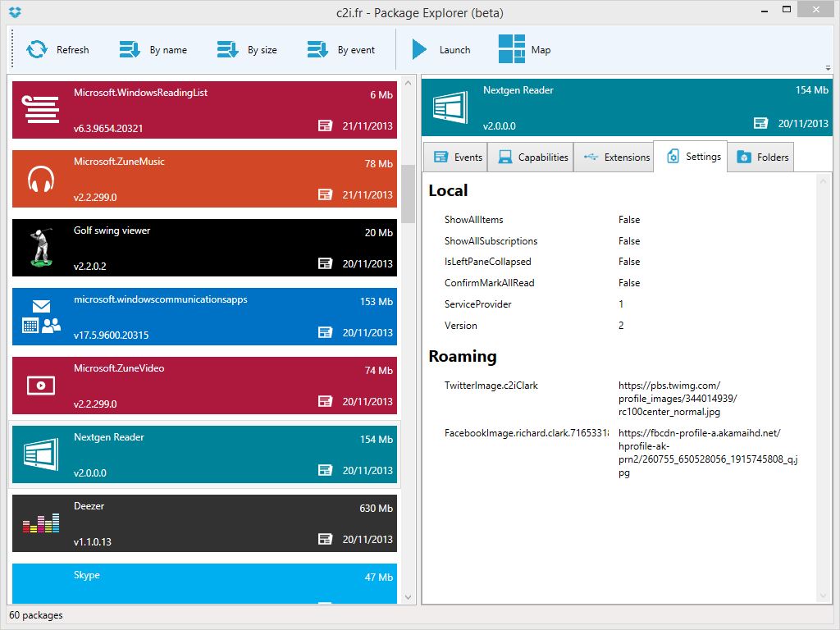Screen dimensions: 840x630
Task: Select the Skype package tile
Action: tap(204, 583)
